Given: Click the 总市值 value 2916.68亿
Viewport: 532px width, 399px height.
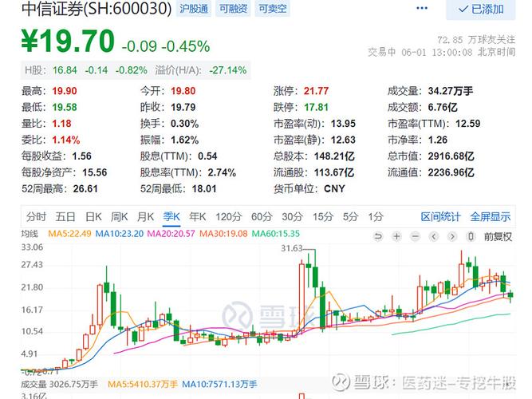Looking at the screenshot, I should click(x=451, y=156).
